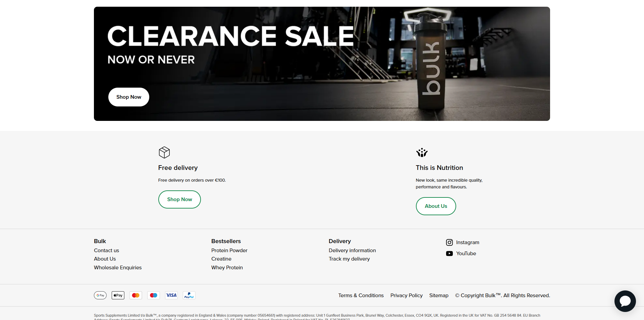Image resolution: width=644 pixels, height=320 pixels.
Task: Open Bulk's YouTube channel via its icon
Action: click(x=450, y=254)
